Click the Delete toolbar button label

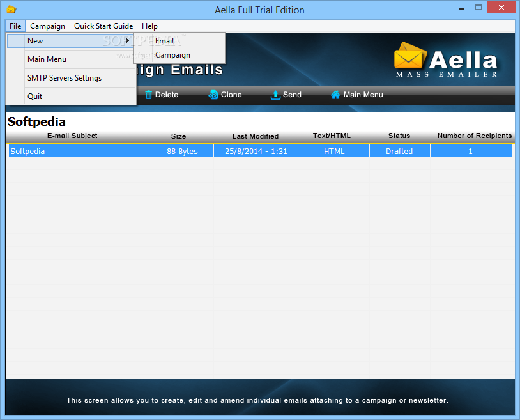(x=167, y=95)
